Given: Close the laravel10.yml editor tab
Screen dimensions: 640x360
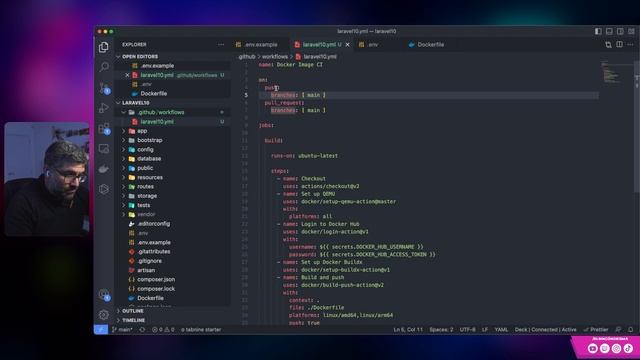Looking at the screenshot, I should point(347,44).
